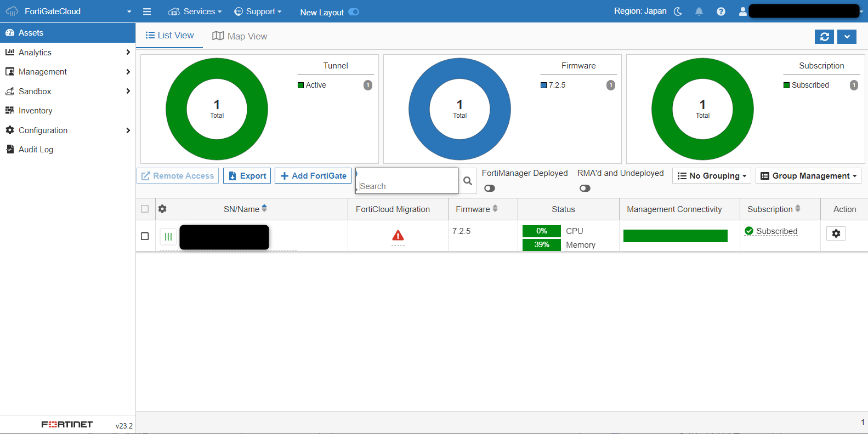
Task: Turn off the New Layout toggle
Action: (x=354, y=12)
